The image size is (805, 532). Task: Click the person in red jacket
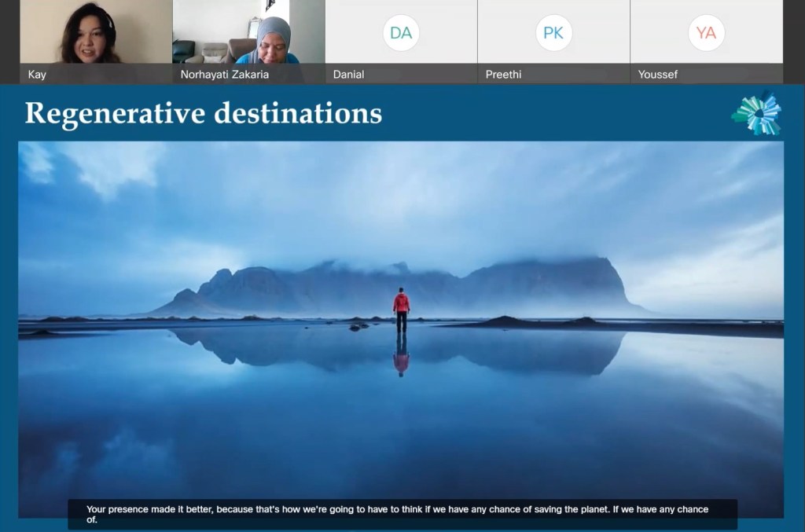pos(402,310)
